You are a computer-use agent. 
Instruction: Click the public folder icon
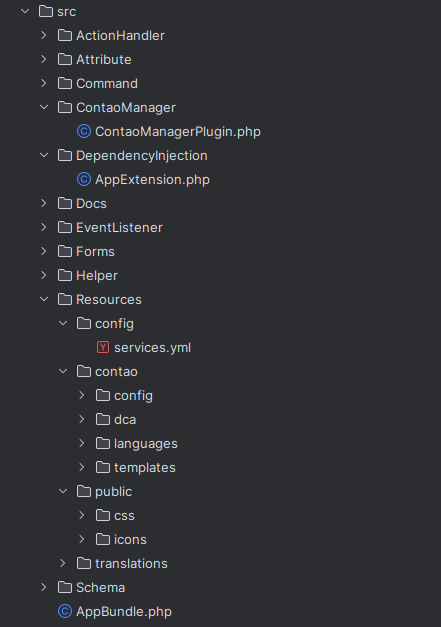(x=84, y=491)
